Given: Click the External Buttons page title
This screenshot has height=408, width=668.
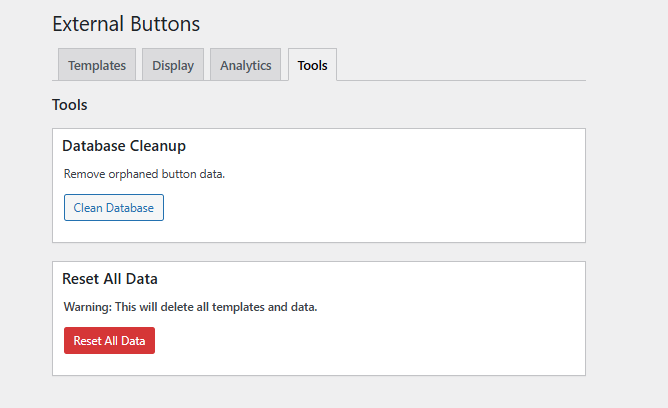Looking at the screenshot, I should coord(126,24).
